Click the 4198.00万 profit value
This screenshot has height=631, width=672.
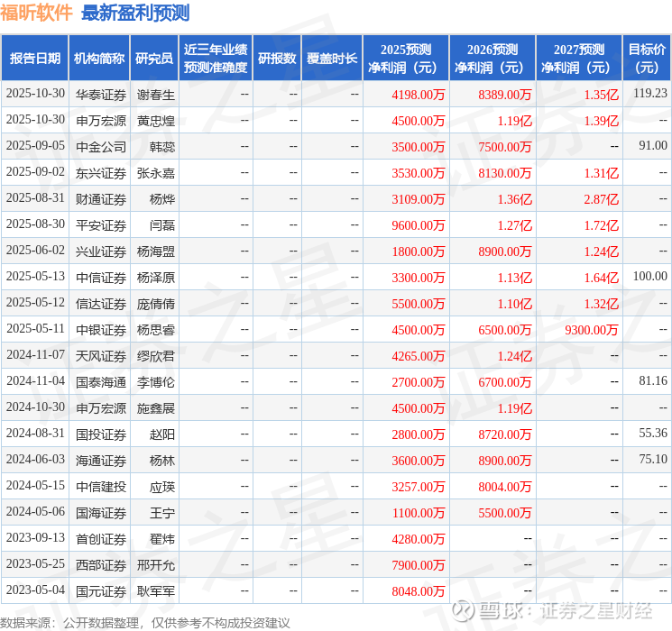pyautogui.click(x=419, y=95)
